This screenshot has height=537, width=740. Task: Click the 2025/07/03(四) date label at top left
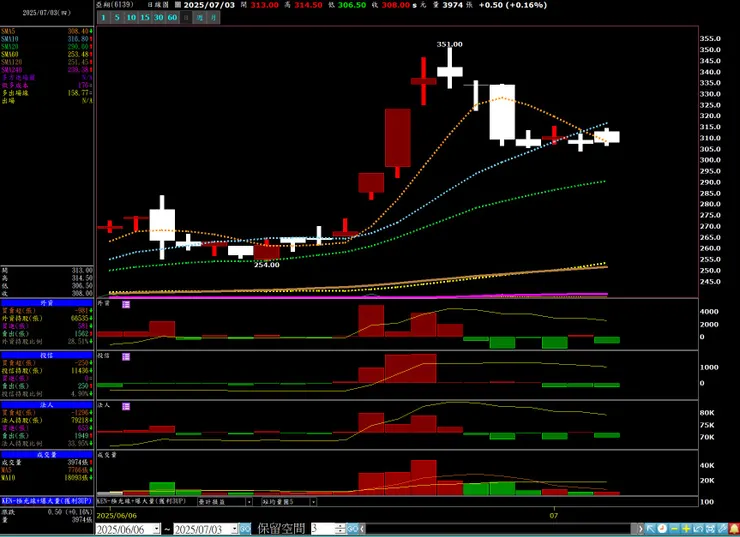47,13
